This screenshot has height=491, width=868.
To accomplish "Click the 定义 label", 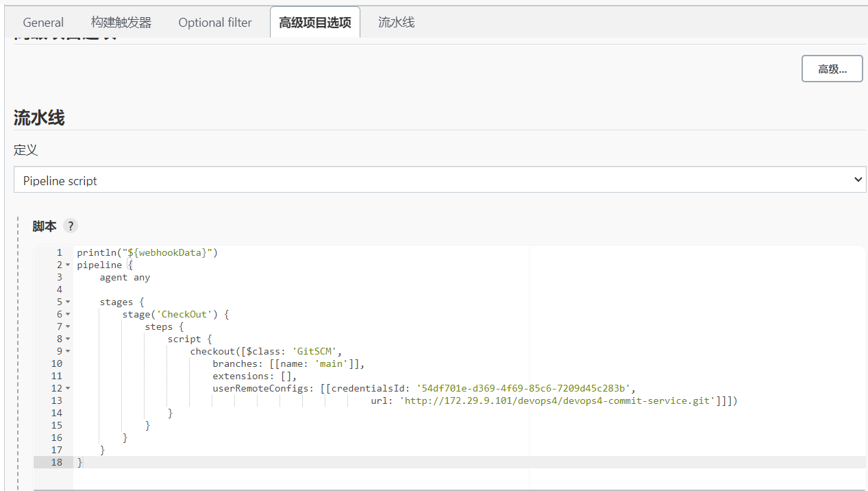I will click(25, 149).
